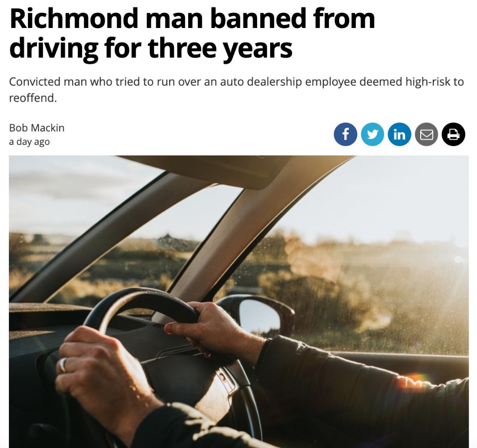Share the article on Facebook
Viewport: 477px width, 448px height.
[345, 135]
